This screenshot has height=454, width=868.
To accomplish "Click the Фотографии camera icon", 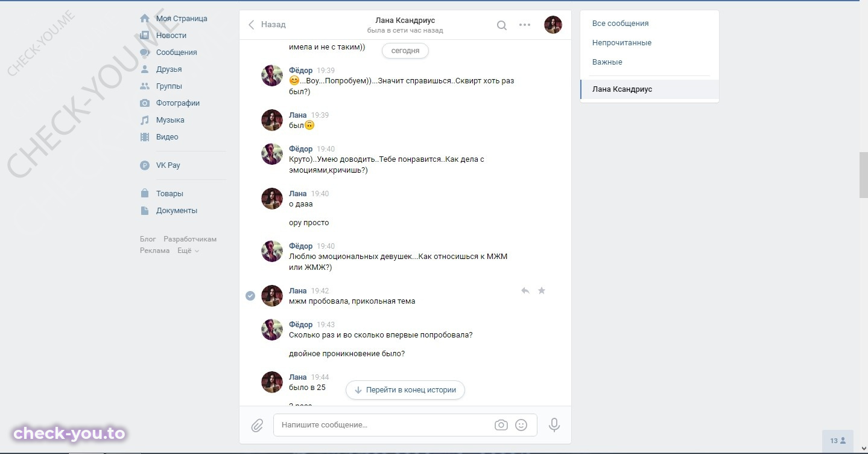I will click(145, 103).
